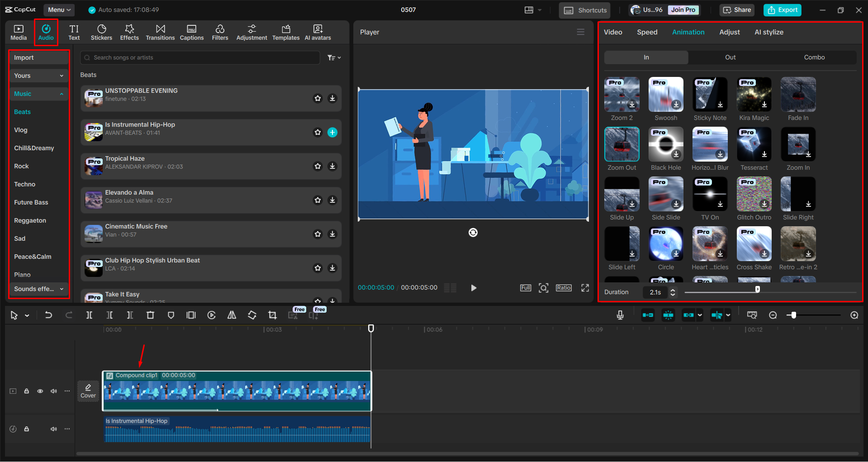
Task: Apply the Zoom In animation thumbnail
Action: (x=797, y=144)
